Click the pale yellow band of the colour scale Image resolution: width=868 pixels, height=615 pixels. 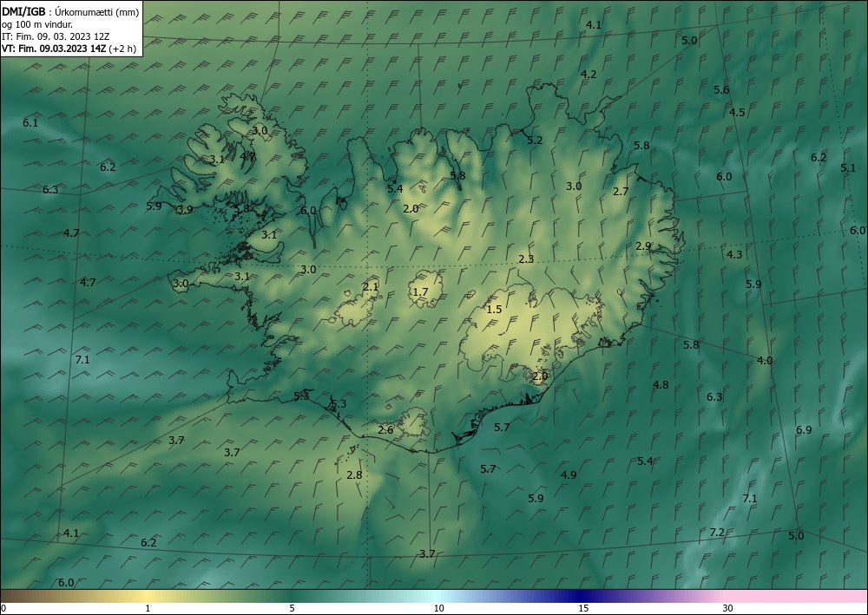pos(148,596)
